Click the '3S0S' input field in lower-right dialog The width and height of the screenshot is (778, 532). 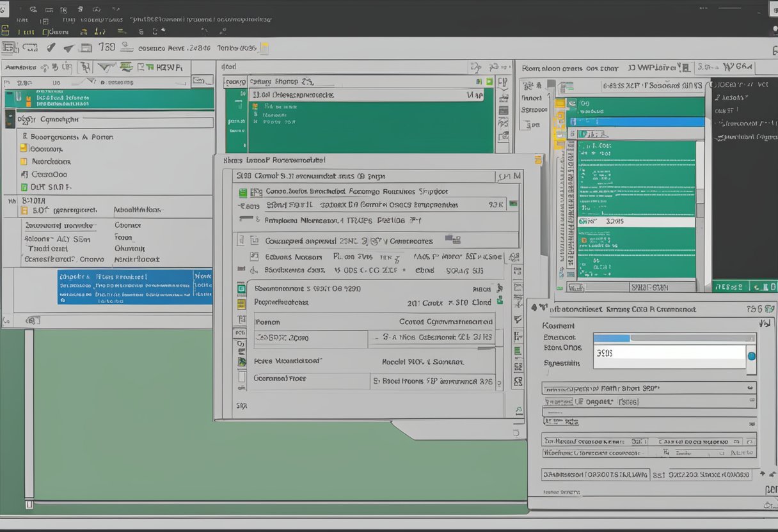(x=669, y=356)
